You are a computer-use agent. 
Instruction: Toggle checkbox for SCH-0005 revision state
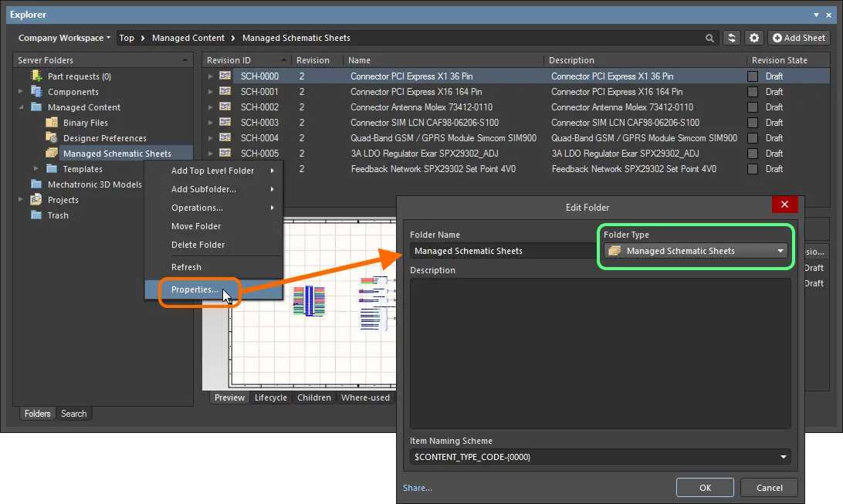pos(753,154)
